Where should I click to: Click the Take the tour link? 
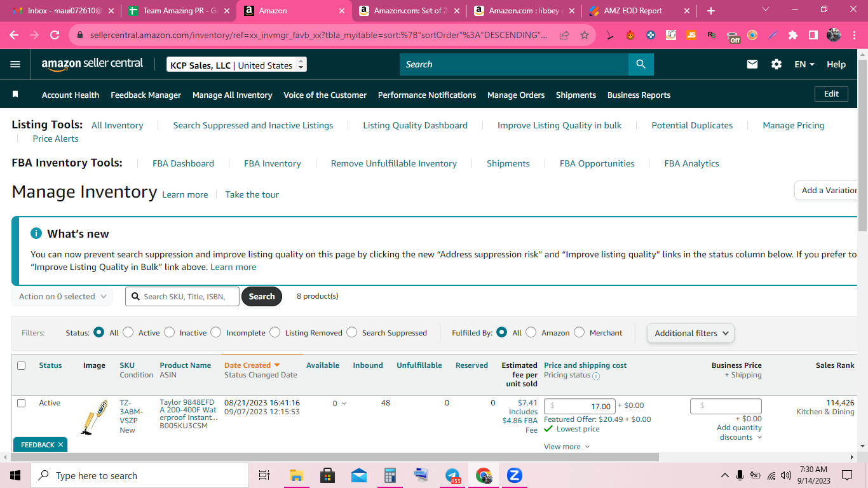(252, 194)
